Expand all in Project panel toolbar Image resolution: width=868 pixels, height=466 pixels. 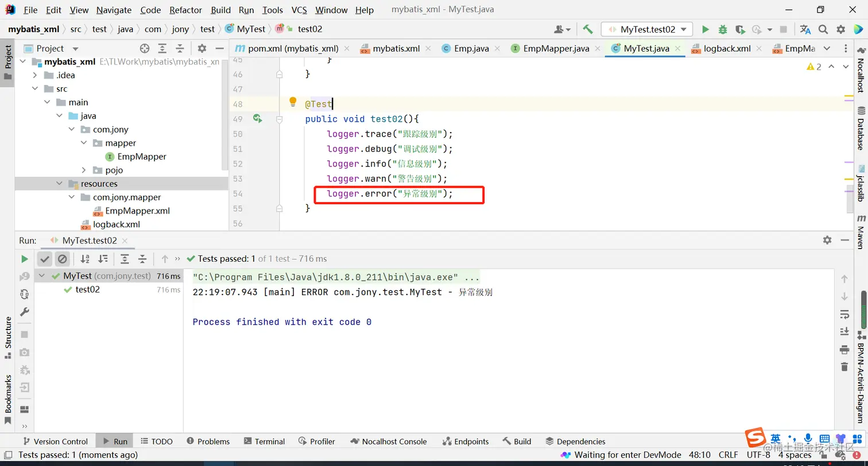[x=162, y=48]
